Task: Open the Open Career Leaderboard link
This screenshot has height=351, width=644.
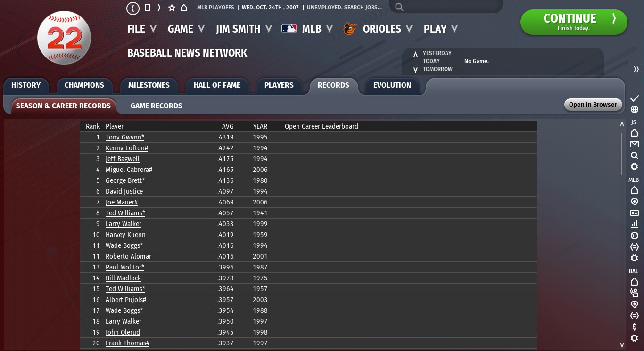Action: [x=321, y=126]
